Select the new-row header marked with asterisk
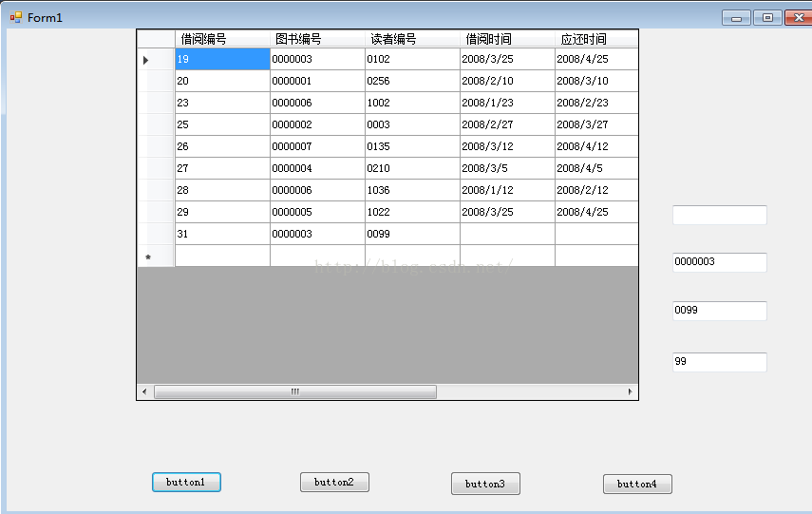The height and width of the screenshot is (514, 812). coord(156,256)
